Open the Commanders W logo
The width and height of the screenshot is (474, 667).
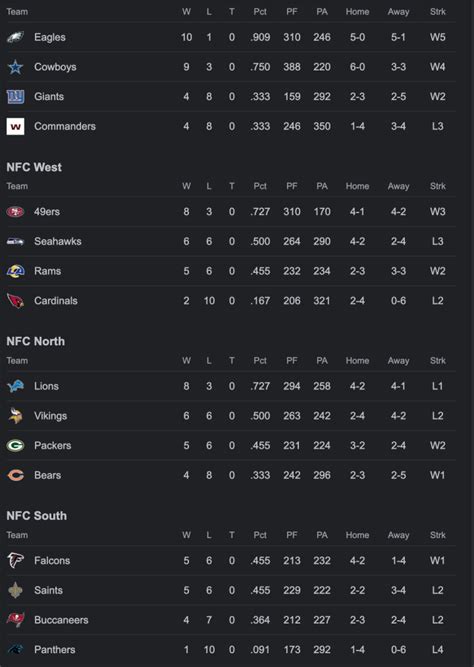pyautogui.click(x=15, y=126)
